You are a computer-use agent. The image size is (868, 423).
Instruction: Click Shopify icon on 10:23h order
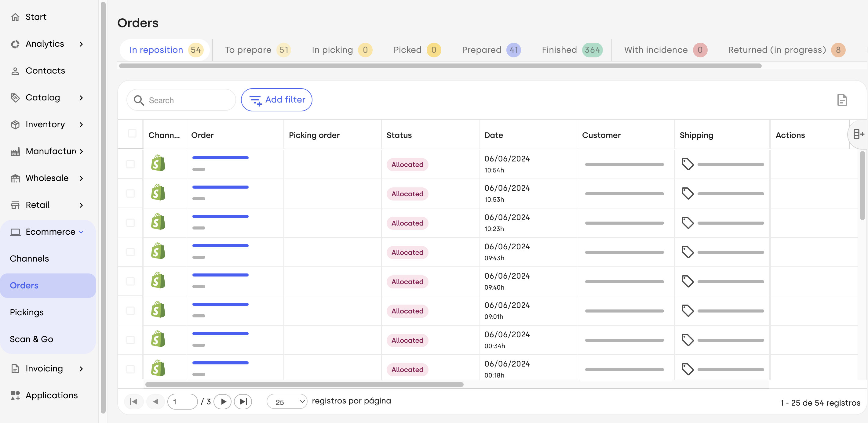[x=158, y=222]
